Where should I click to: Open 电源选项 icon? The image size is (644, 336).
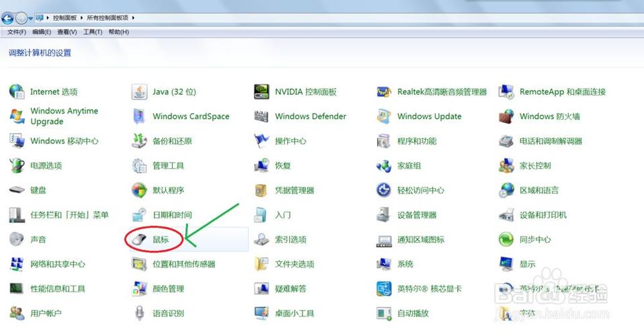[17, 165]
